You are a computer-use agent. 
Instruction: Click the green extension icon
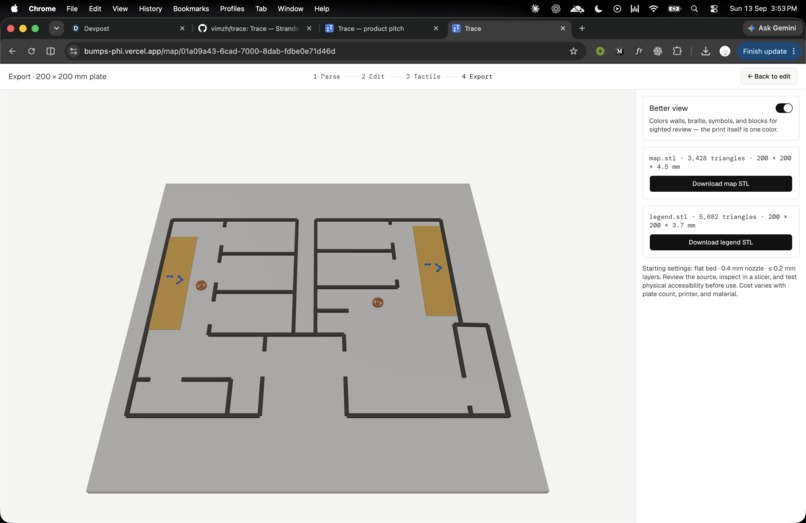click(600, 51)
